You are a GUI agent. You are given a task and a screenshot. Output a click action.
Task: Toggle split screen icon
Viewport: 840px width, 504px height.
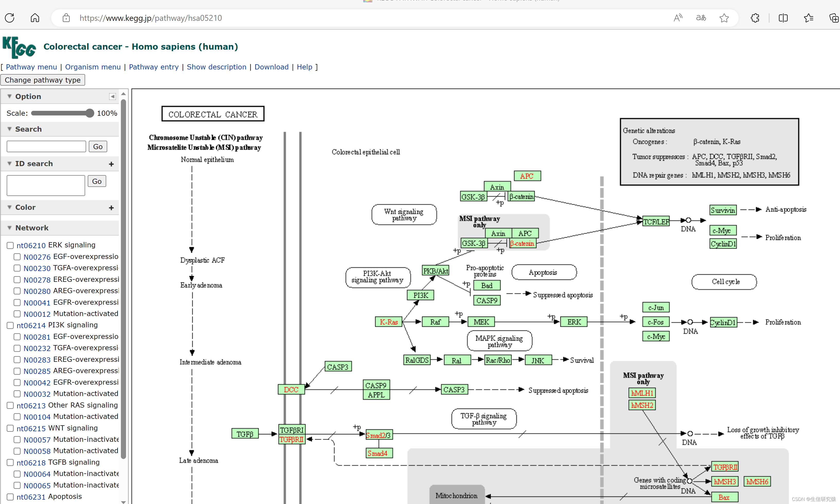(783, 18)
